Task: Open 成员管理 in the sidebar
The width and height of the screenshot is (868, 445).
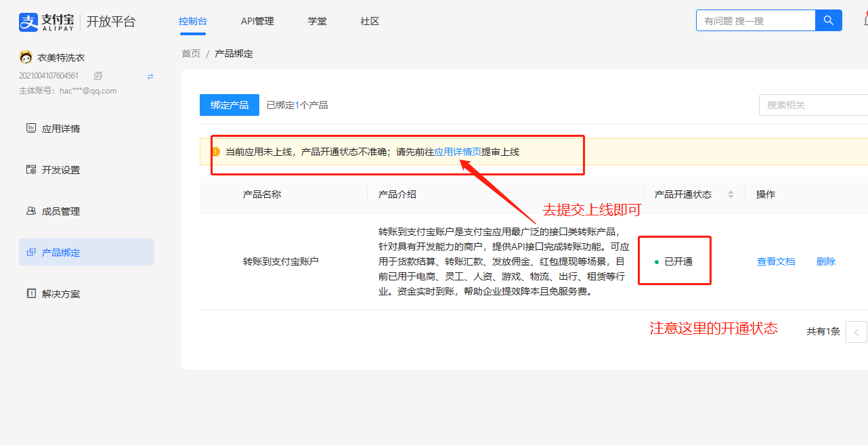Action: (x=61, y=211)
